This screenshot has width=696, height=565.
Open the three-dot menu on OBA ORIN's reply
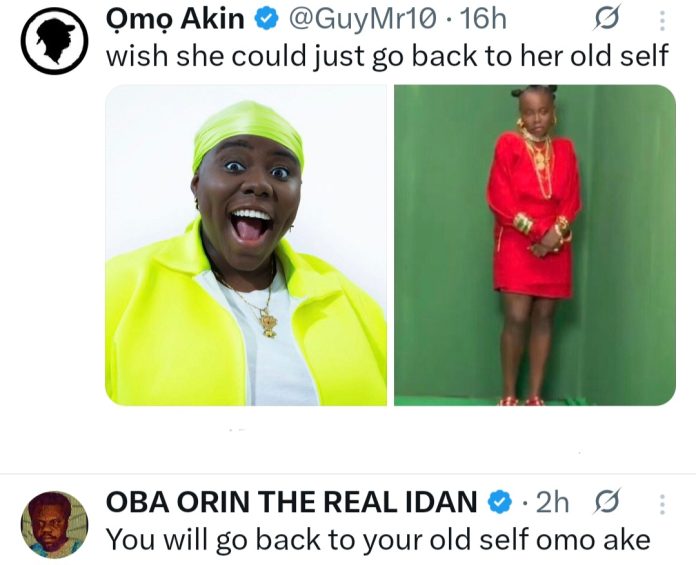point(659,503)
